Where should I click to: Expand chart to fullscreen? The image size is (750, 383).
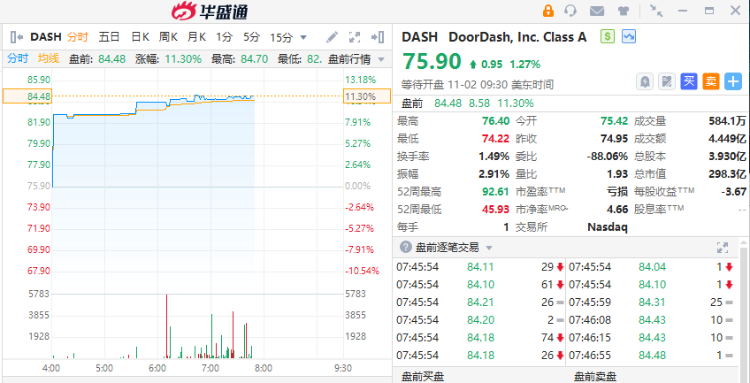(354, 37)
